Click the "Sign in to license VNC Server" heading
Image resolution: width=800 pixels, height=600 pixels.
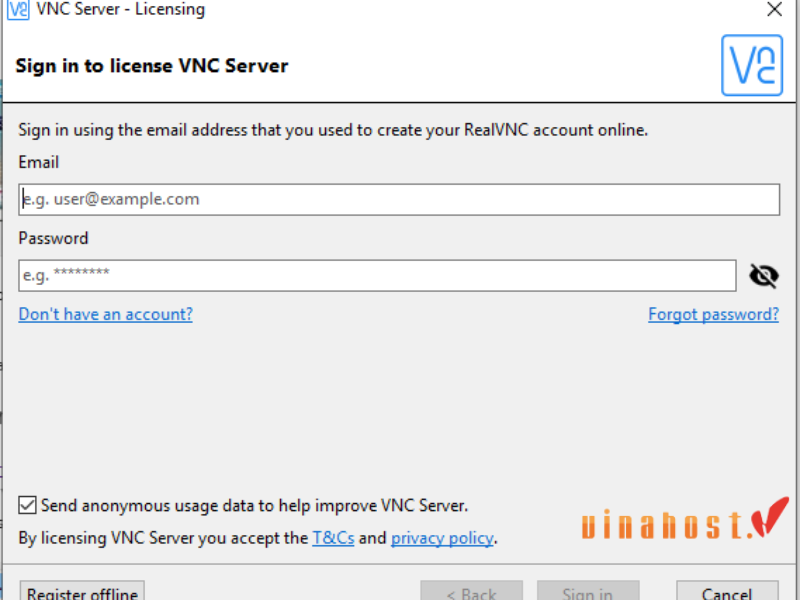[152, 66]
